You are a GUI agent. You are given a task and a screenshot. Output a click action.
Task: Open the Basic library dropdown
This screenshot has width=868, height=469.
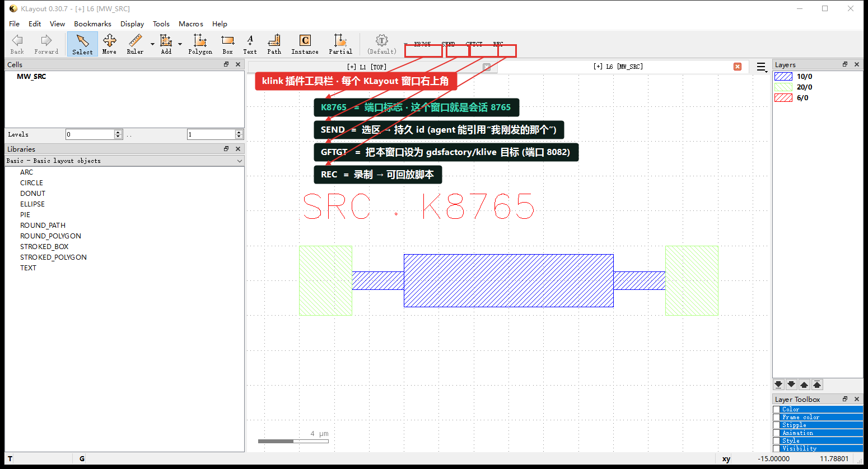(124, 161)
